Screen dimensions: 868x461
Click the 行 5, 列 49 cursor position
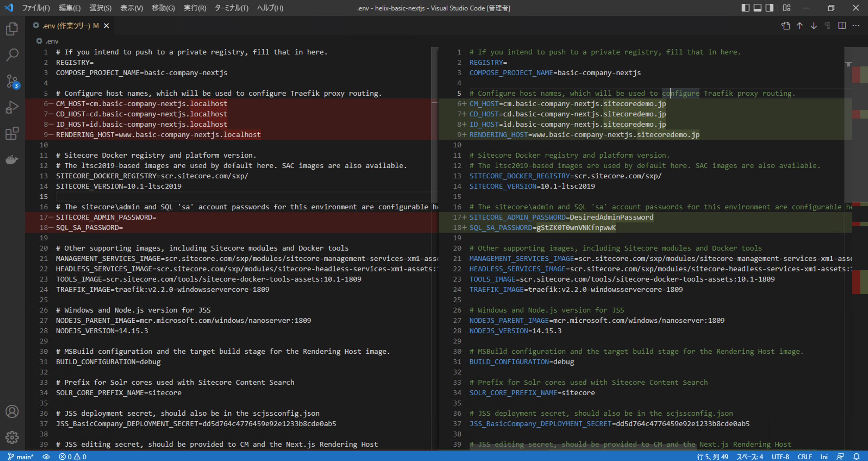point(712,457)
